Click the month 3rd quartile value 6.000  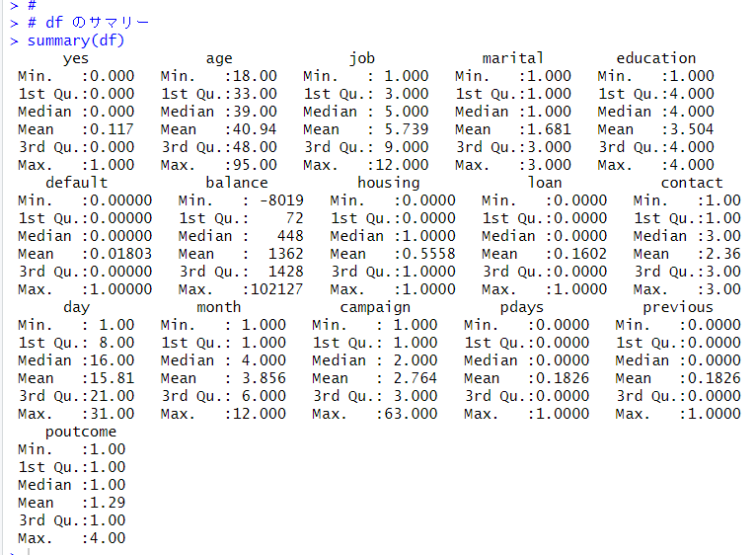point(264,396)
